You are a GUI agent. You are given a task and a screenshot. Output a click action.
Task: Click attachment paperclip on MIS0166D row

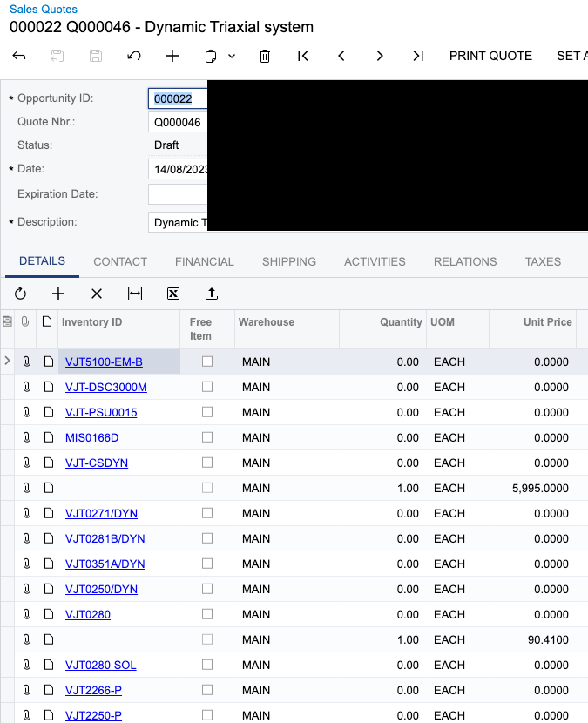(27, 437)
